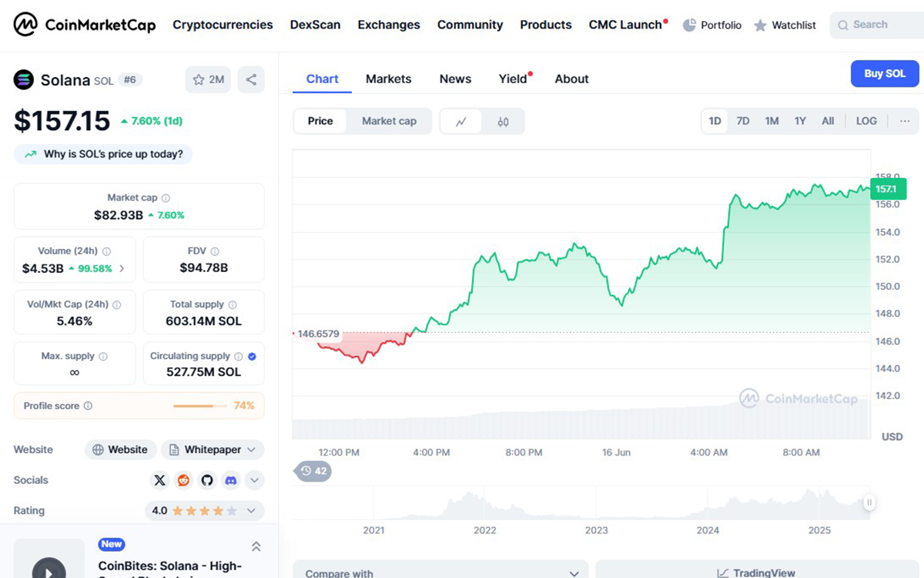Click the Vol/Mkt Cap info icon
This screenshot has height=578, width=924.
click(x=117, y=304)
